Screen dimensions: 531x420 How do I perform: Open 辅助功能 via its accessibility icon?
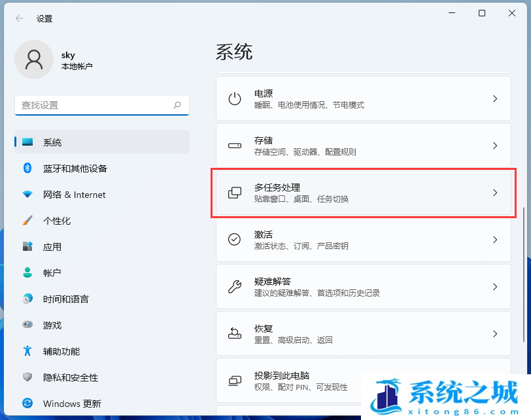pyautogui.click(x=26, y=351)
